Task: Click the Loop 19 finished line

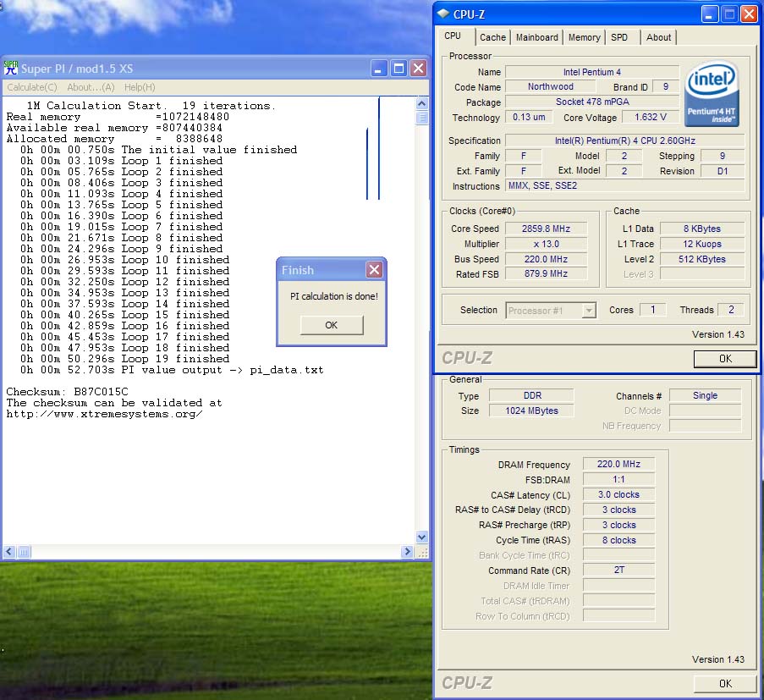Action: pyautogui.click(x=124, y=359)
